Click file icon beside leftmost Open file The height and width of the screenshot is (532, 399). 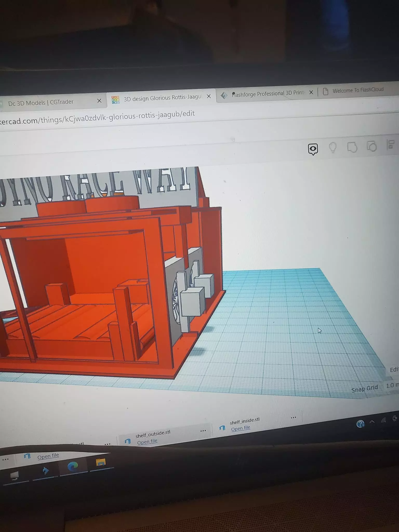[x=27, y=456]
